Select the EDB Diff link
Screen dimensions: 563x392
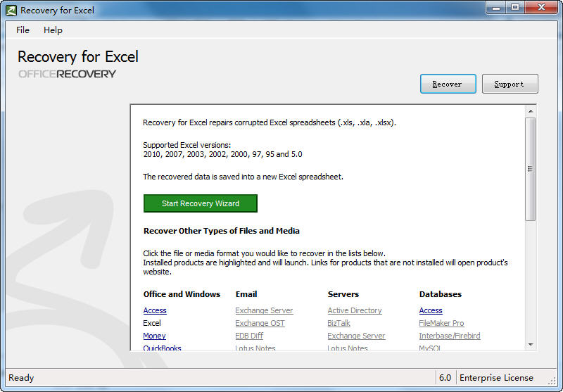(249, 336)
